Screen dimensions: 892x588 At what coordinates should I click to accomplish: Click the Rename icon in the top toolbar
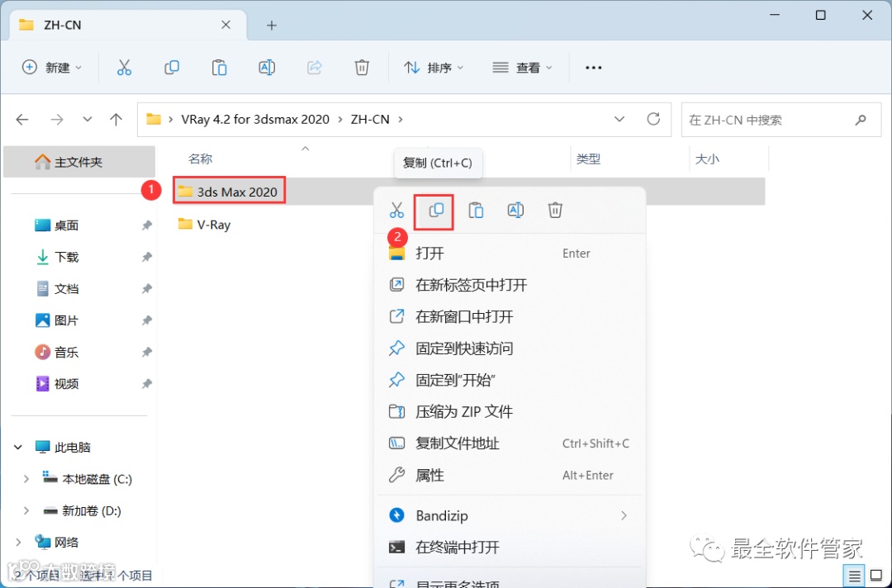click(x=267, y=68)
